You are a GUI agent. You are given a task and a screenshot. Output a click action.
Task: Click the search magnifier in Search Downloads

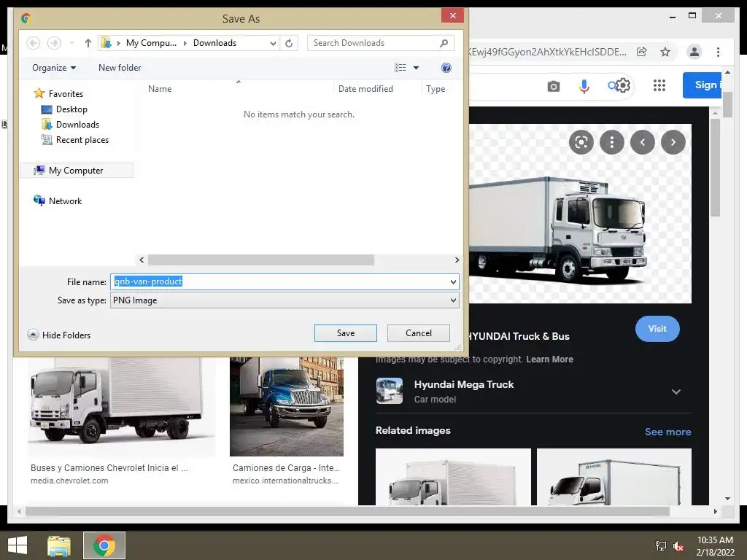tap(444, 43)
